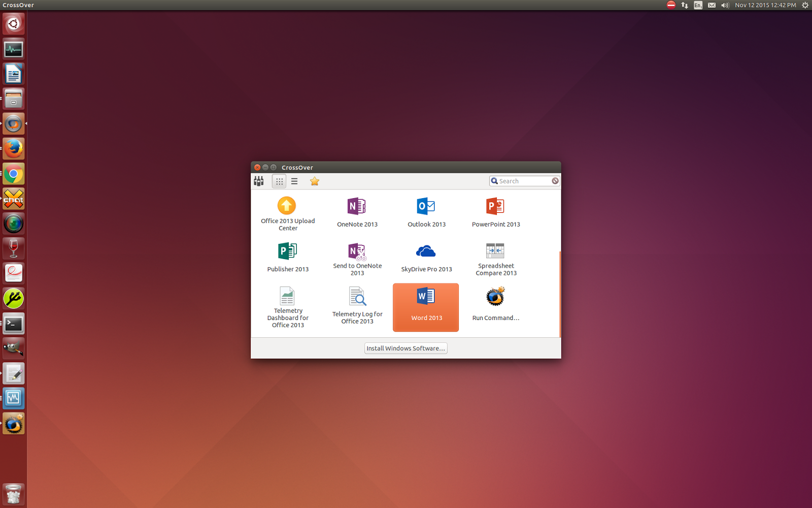Clear the search box with the cancel icon
This screenshot has width=812, height=508.
point(555,181)
